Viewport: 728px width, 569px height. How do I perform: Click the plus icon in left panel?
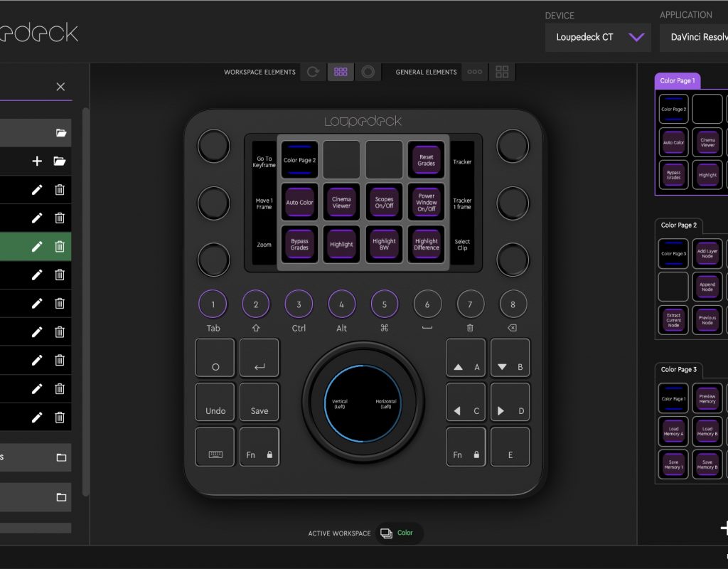coord(37,161)
